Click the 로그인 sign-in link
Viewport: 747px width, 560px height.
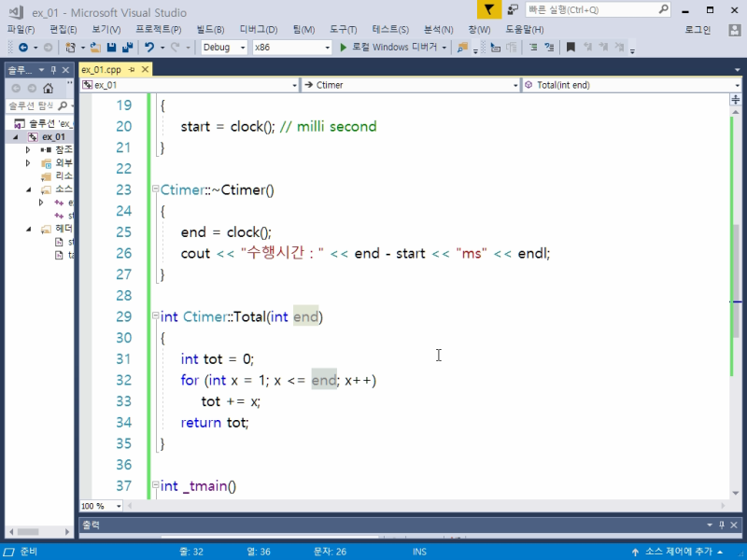[698, 30]
